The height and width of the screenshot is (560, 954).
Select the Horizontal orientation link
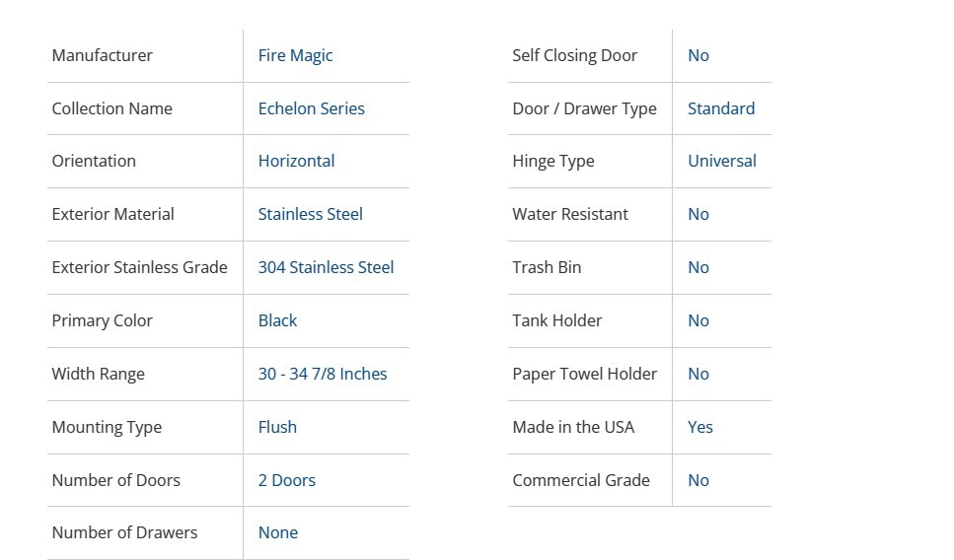coord(296,161)
